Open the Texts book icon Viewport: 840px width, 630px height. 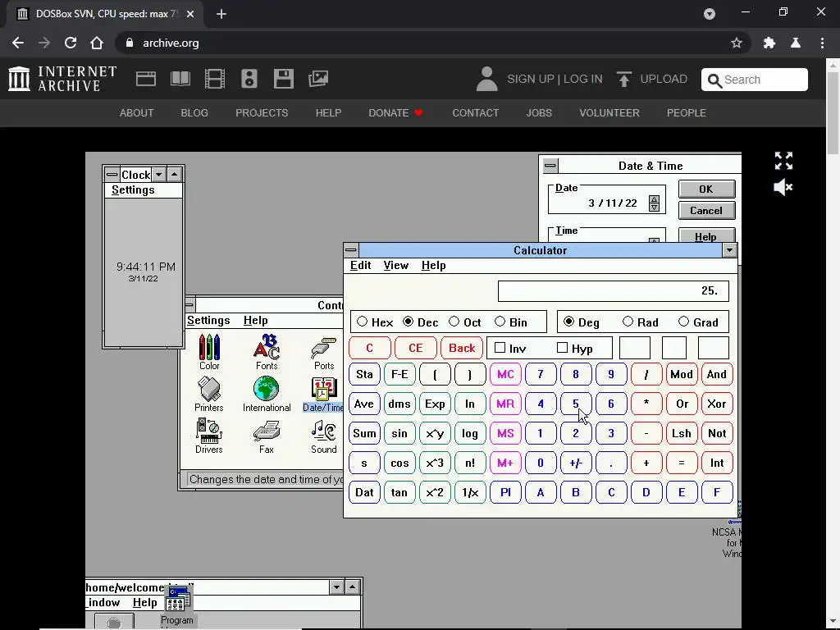tap(180, 79)
